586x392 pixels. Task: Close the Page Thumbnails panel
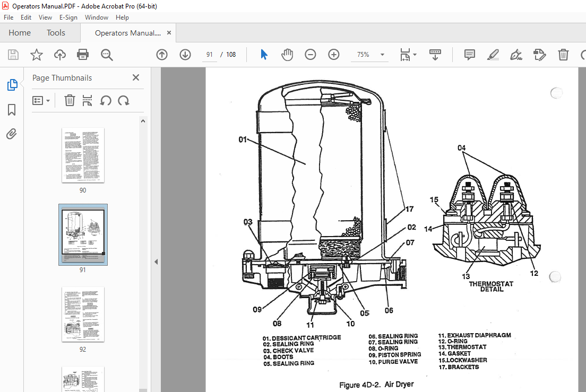pyautogui.click(x=136, y=77)
